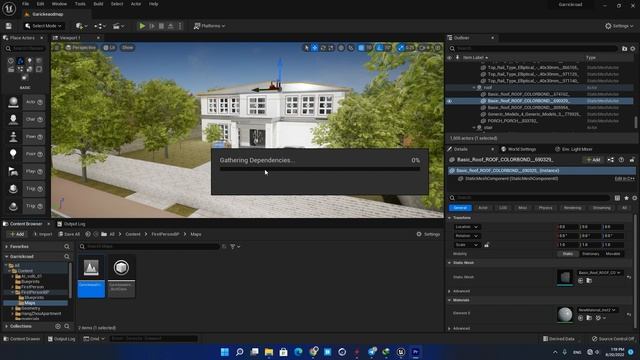Screen dimensions: 640x360
Task: Open the Actor menu
Action: tap(136, 4)
